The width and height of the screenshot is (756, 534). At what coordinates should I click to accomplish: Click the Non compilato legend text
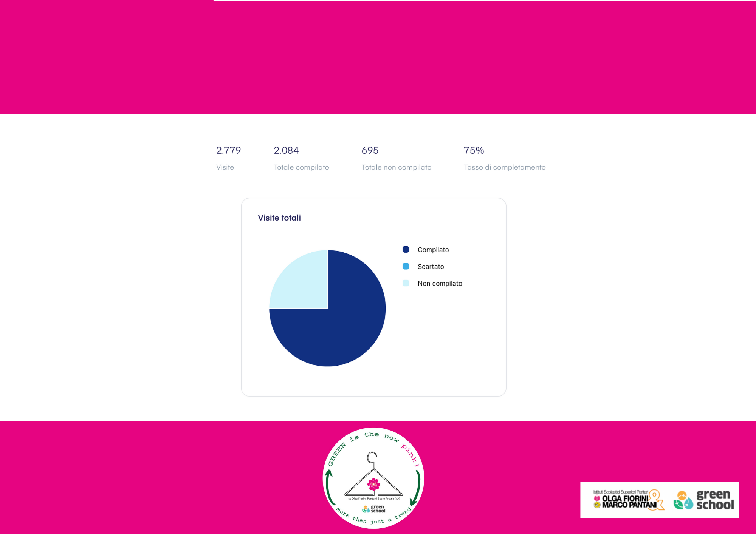click(x=440, y=284)
